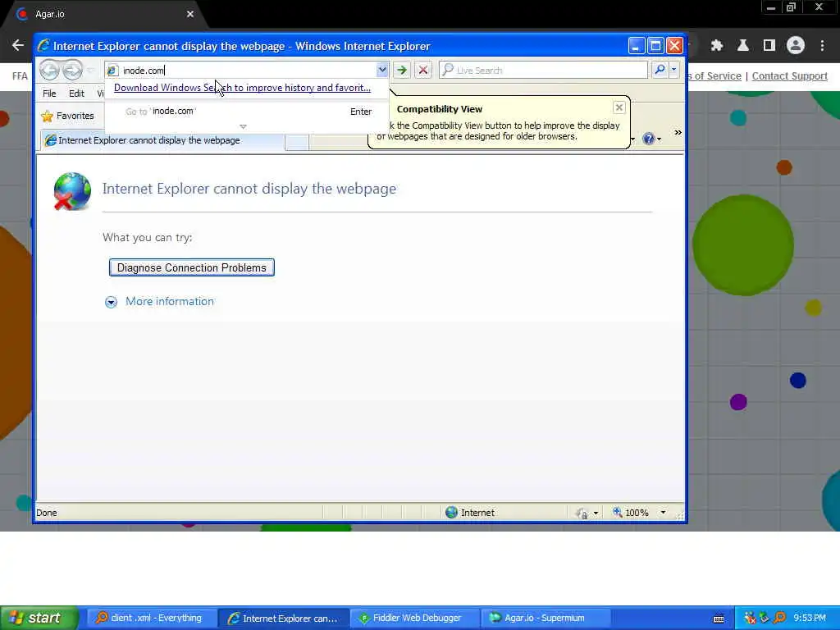This screenshot has width=840, height=630.
Task: Minimize the Internet Explorer window
Action: (636, 46)
